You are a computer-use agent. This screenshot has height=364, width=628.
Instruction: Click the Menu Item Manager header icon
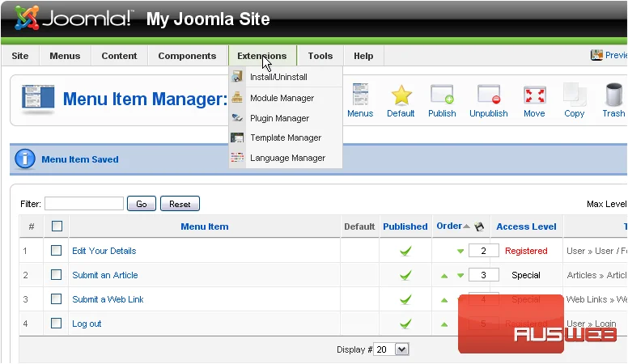(x=38, y=99)
